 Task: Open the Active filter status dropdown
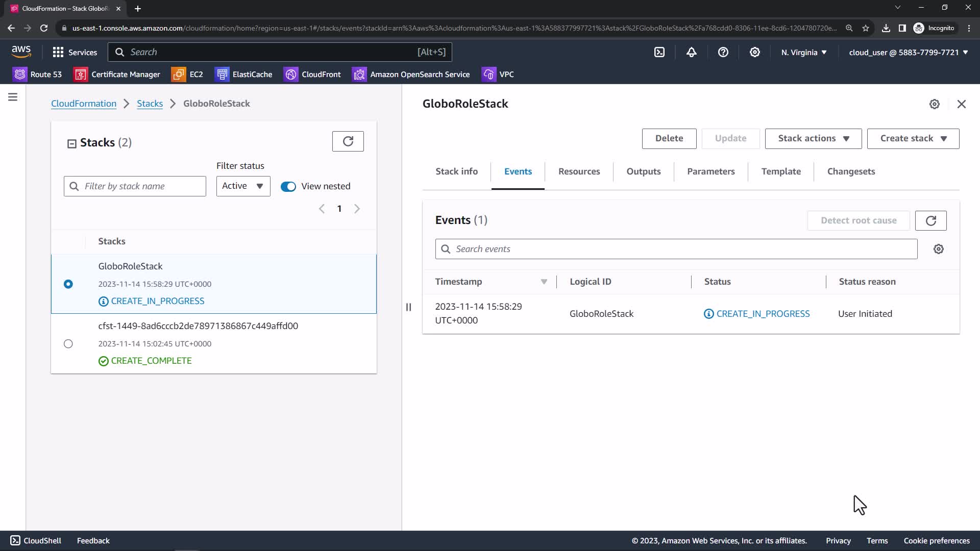pyautogui.click(x=243, y=186)
